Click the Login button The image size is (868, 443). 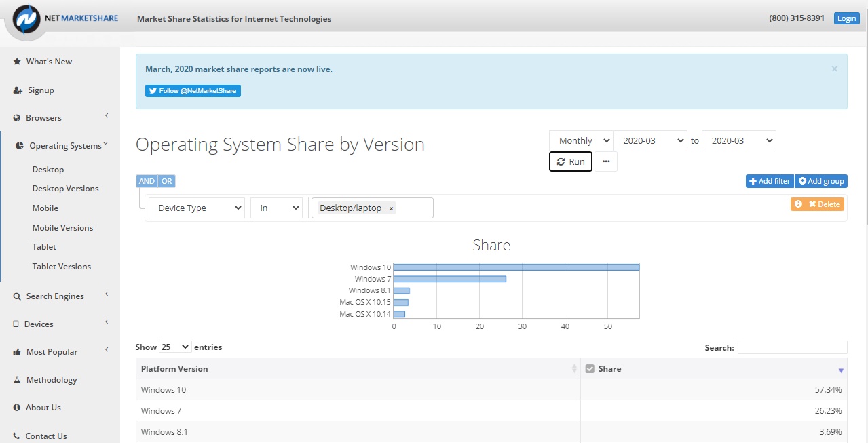point(846,18)
